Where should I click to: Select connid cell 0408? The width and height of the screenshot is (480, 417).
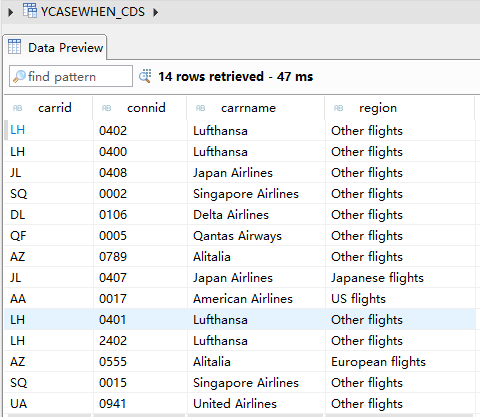140,173
